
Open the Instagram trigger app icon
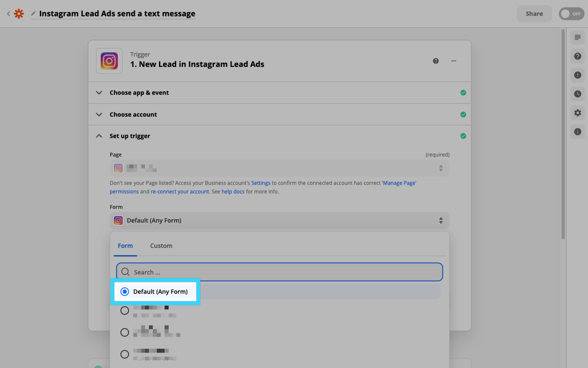coord(109,61)
